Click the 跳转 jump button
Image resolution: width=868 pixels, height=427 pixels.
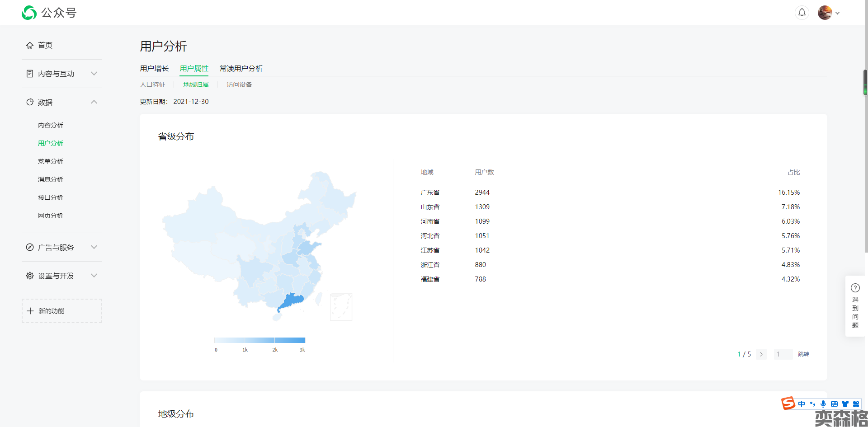pyautogui.click(x=803, y=354)
